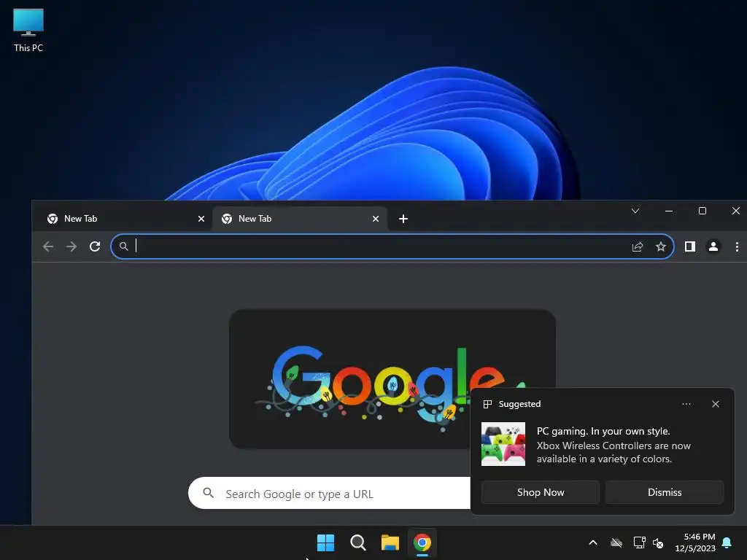Click the PC gaming notification headline
Screen dimensions: 747x560
point(603,431)
